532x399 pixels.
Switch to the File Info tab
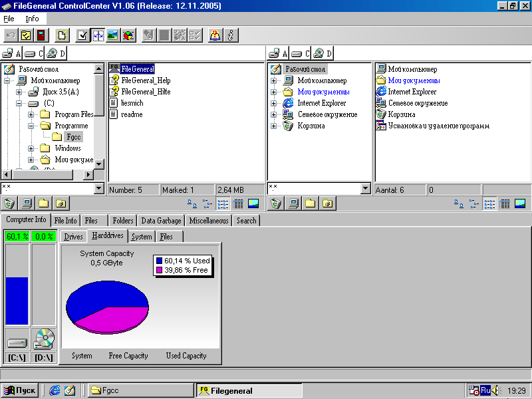point(65,221)
